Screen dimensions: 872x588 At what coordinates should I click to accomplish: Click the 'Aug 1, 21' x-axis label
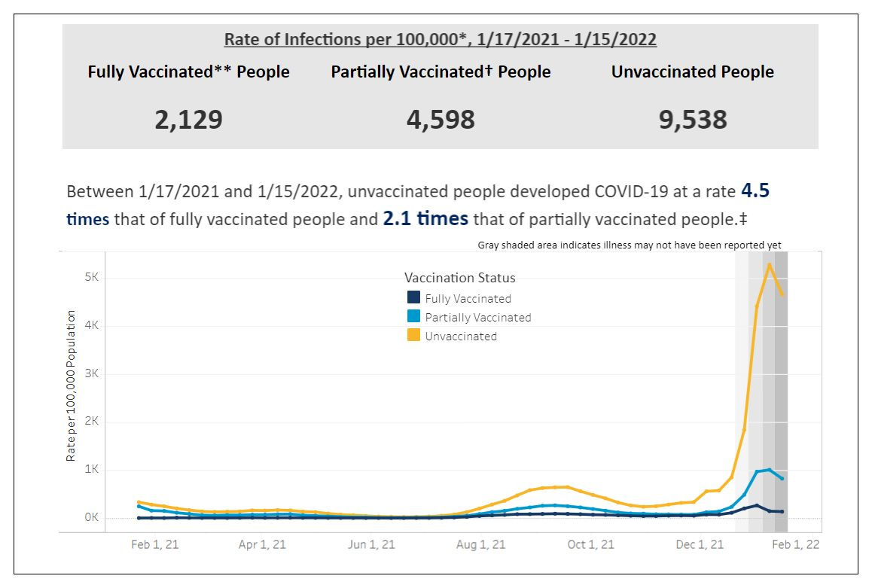click(x=481, y=544)
